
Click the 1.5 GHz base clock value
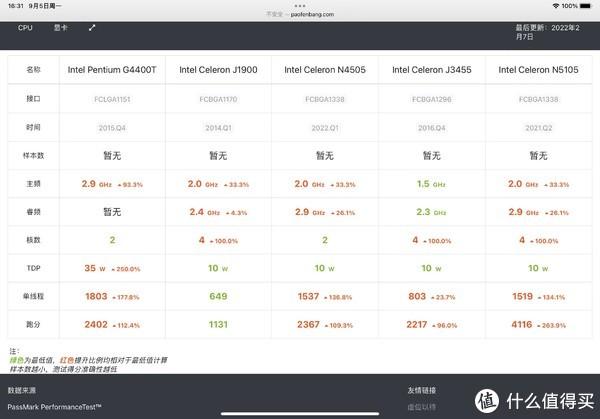[x=431, y=184]
